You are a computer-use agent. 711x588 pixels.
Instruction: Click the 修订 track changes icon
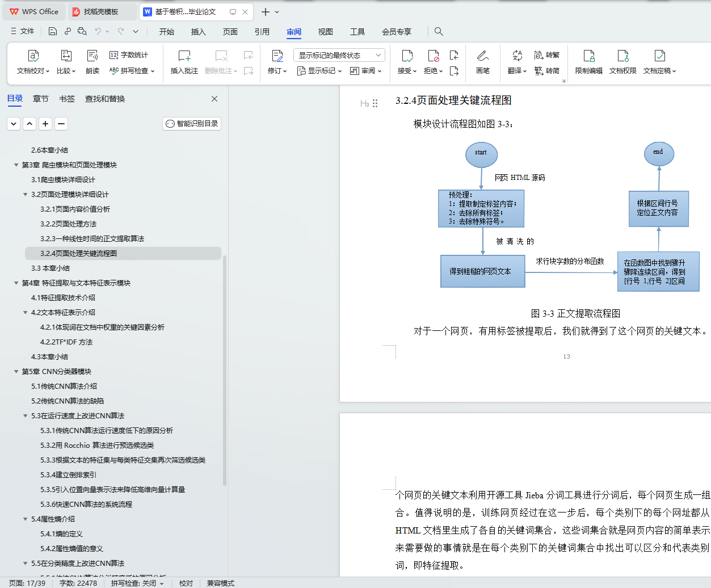277,56
